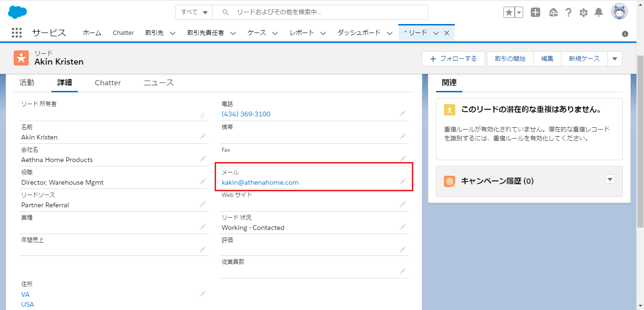Expand the 取引先責任者 tab chevron

(233, 33)
